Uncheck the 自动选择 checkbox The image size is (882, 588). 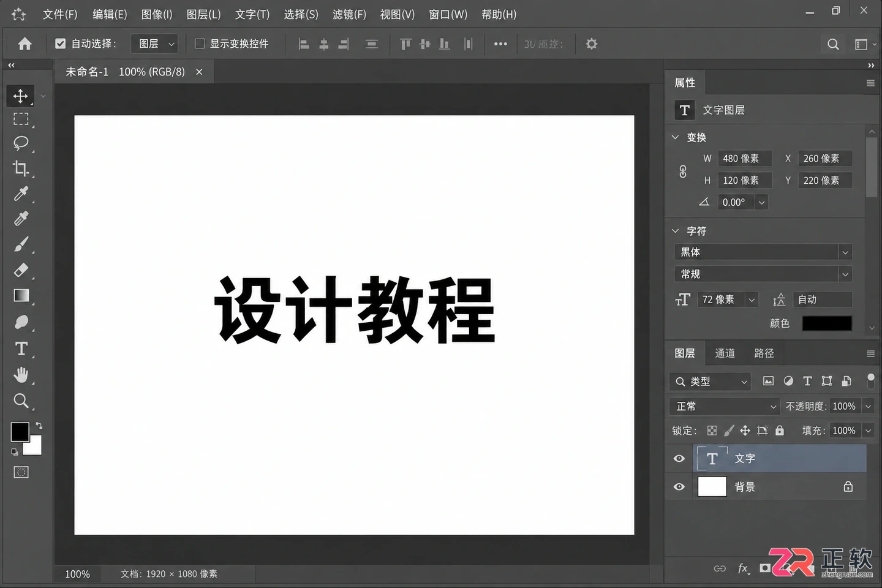(60, 43)
